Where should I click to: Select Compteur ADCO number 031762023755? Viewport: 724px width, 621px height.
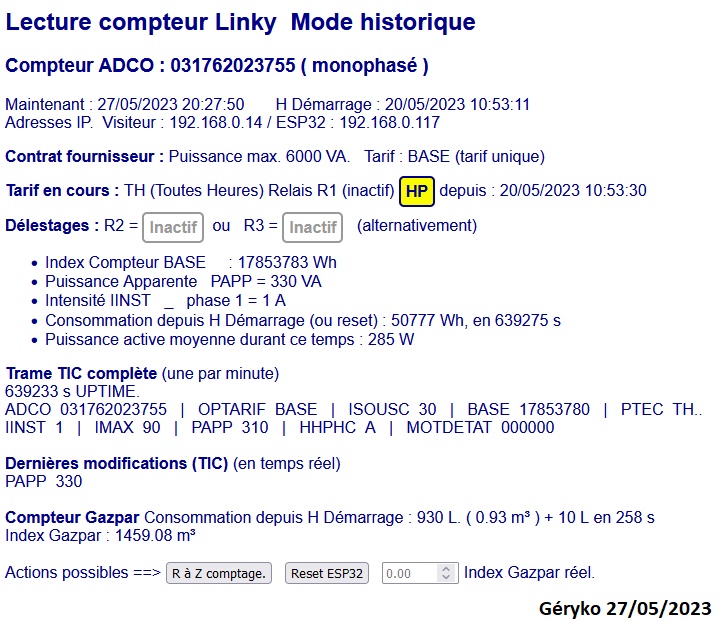point(233,66)
